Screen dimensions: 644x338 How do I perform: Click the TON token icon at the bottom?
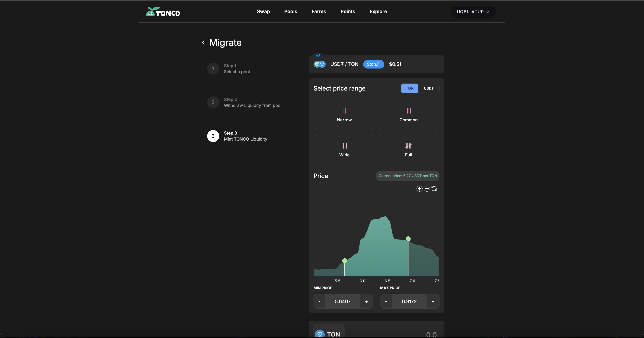(320, 334)
